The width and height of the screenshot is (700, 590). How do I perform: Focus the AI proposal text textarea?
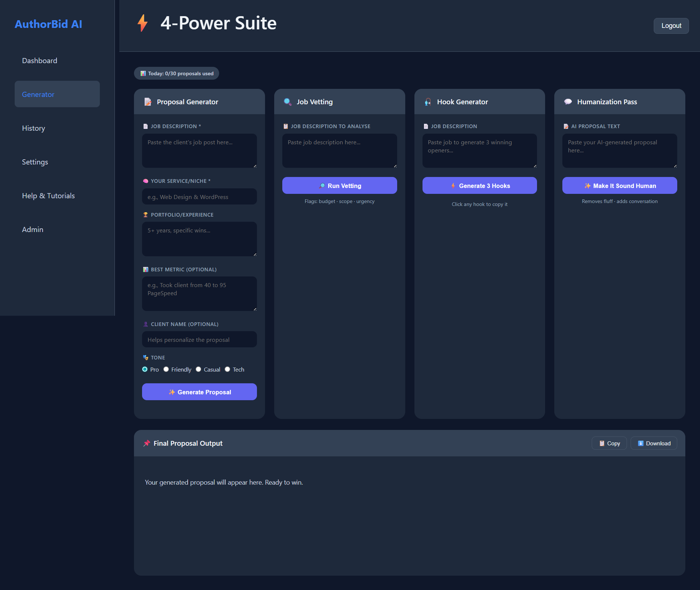pos(620,151)
